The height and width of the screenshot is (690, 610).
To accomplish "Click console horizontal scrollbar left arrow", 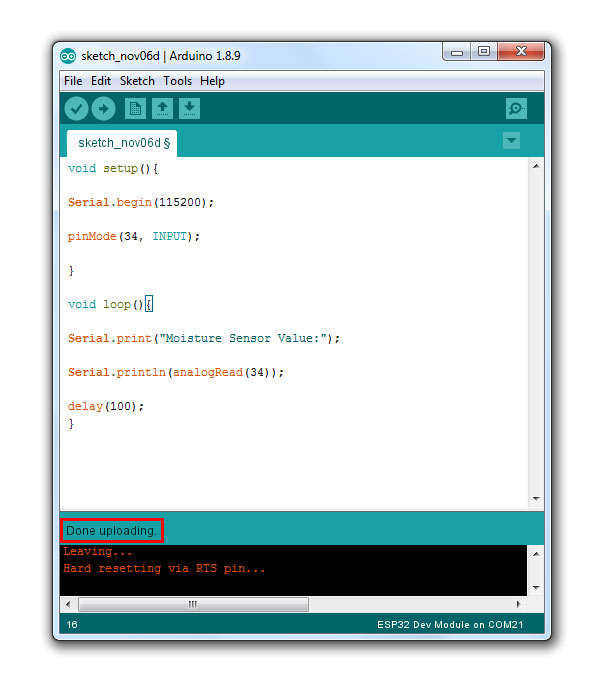I will click(x=68, y=604).
